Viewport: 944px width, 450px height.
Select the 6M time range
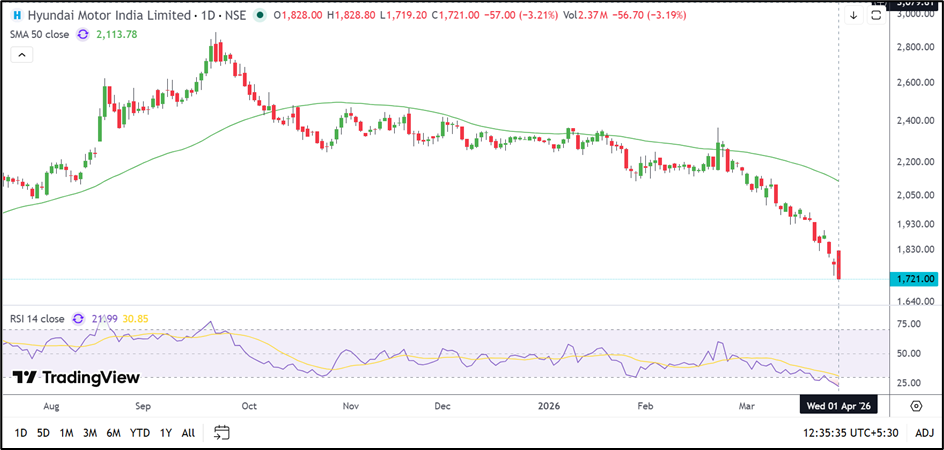point(114,433)
